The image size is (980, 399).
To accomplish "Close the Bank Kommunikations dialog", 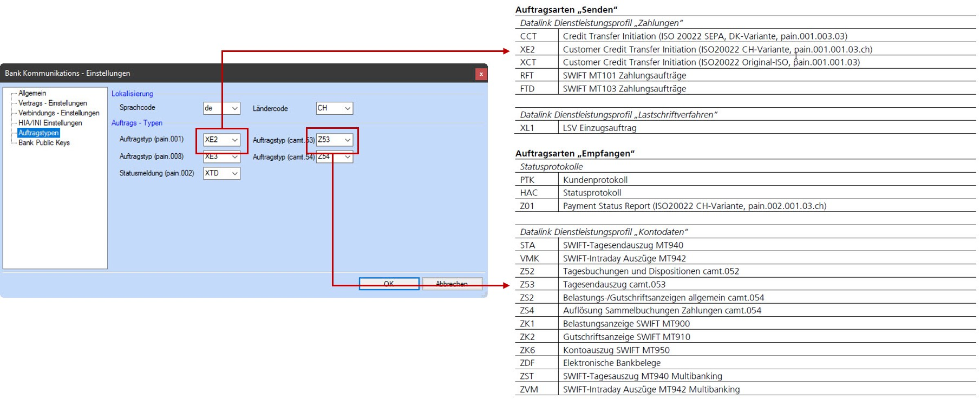I will (481, 74).
